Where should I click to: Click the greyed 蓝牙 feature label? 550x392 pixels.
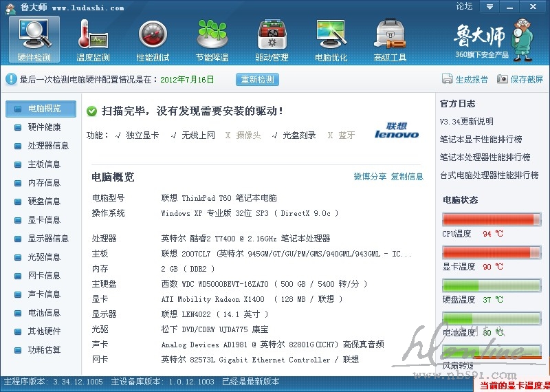coord(346,135)
